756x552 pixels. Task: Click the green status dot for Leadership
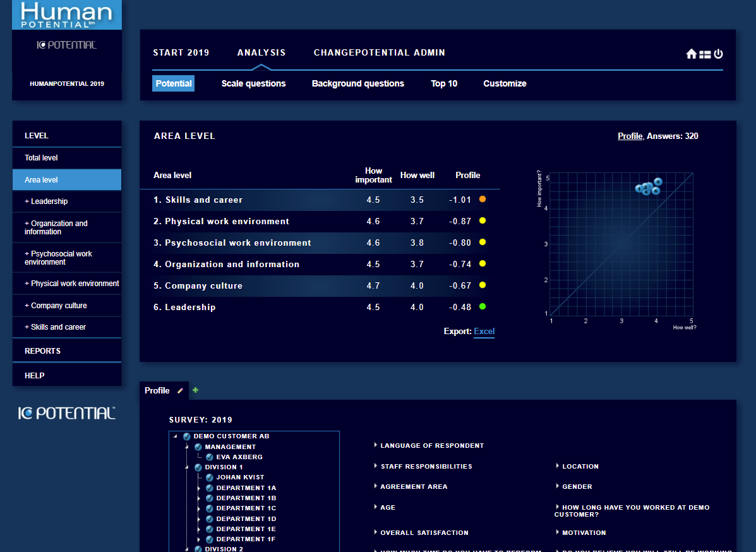click(x=483, y=307)
